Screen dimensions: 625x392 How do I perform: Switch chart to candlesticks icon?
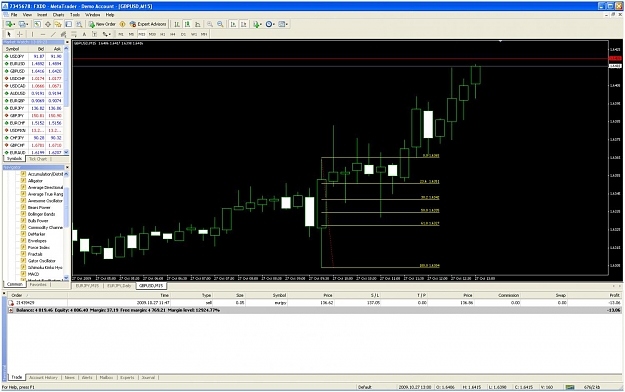187,24
